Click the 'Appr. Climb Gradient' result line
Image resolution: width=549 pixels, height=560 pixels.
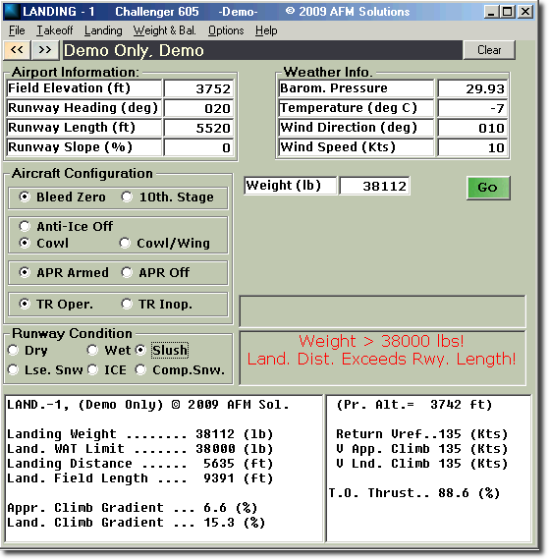point(132,508)
